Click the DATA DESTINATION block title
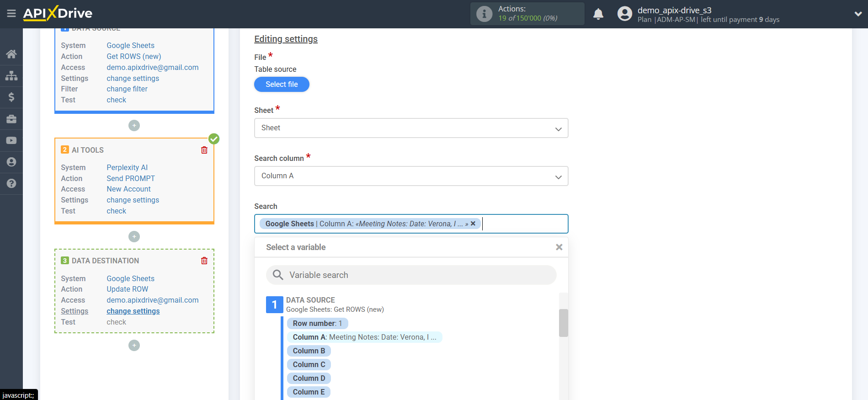868x400 pixels. coord(105,261)
